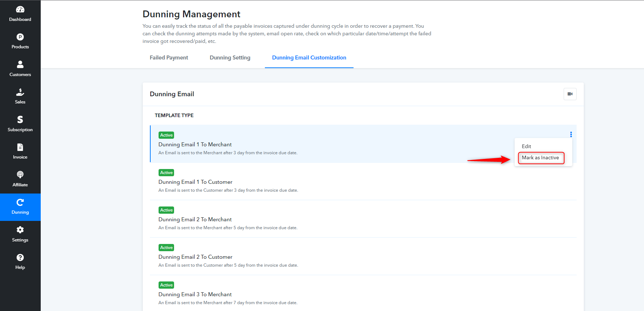The height and width of the screenshot is (311, 644).
Task: Switch to the Failed Payment tab
Action: [x=169, y=58]
